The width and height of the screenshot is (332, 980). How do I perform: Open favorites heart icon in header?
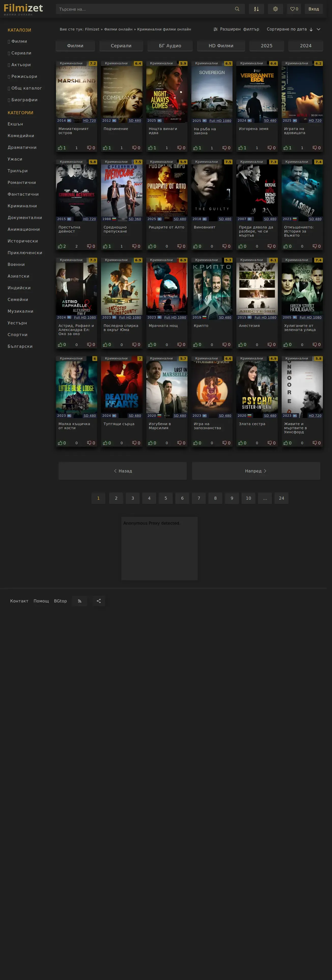(x=294, y=9)
